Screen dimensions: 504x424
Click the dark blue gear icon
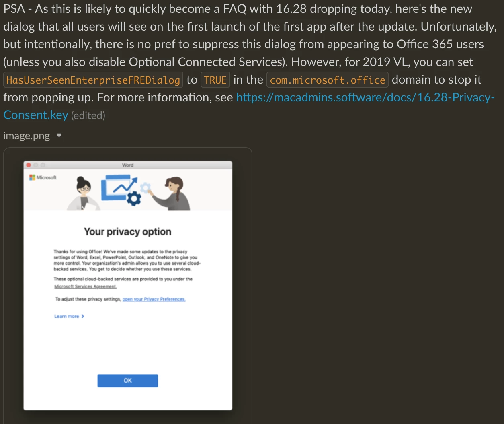[134, 198]
